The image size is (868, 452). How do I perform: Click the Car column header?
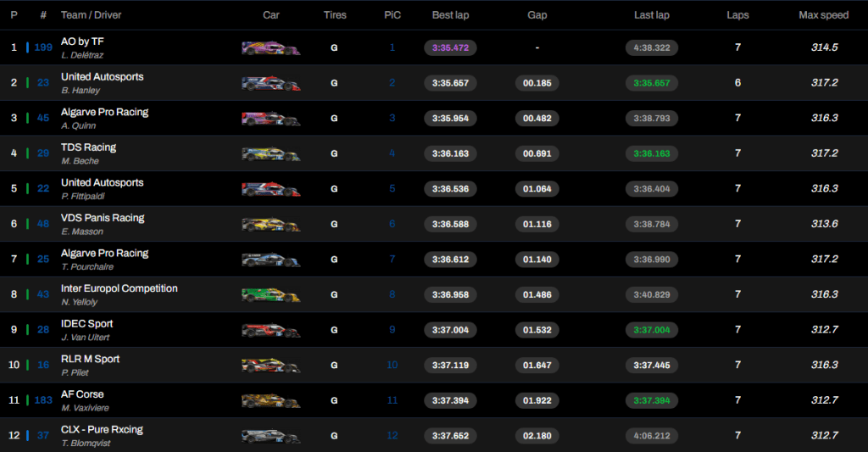[x=270, y=15]
